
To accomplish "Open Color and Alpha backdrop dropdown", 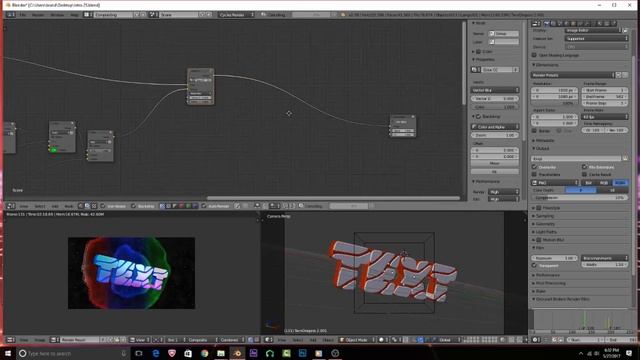I will (495, 127).
